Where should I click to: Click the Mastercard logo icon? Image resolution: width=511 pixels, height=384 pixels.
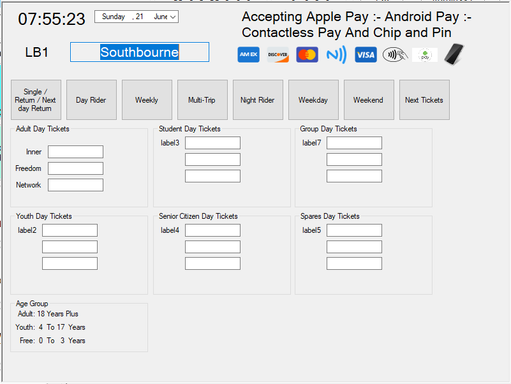coord(307,55)
